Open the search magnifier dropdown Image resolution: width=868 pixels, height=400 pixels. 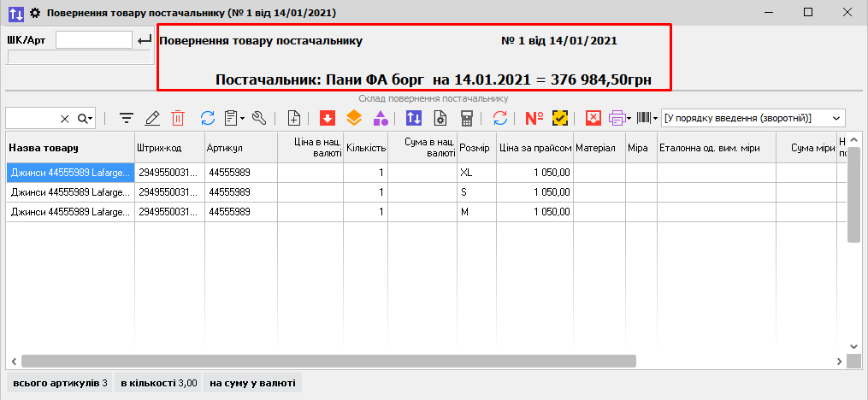coord(86,119)
